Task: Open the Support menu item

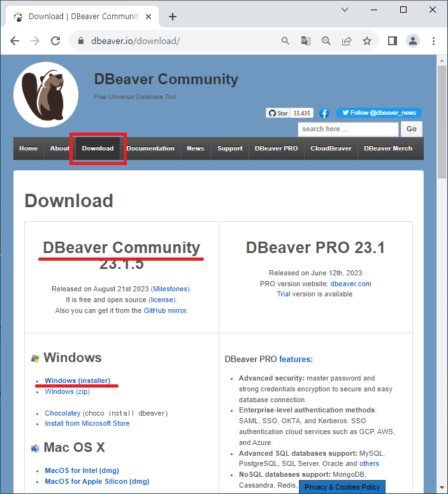Action: [x=229, y=149]
